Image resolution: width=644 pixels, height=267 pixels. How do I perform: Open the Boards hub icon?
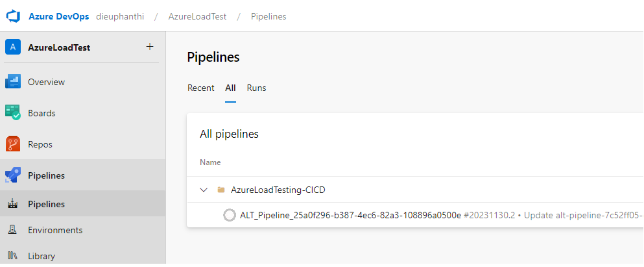point(13,113)
